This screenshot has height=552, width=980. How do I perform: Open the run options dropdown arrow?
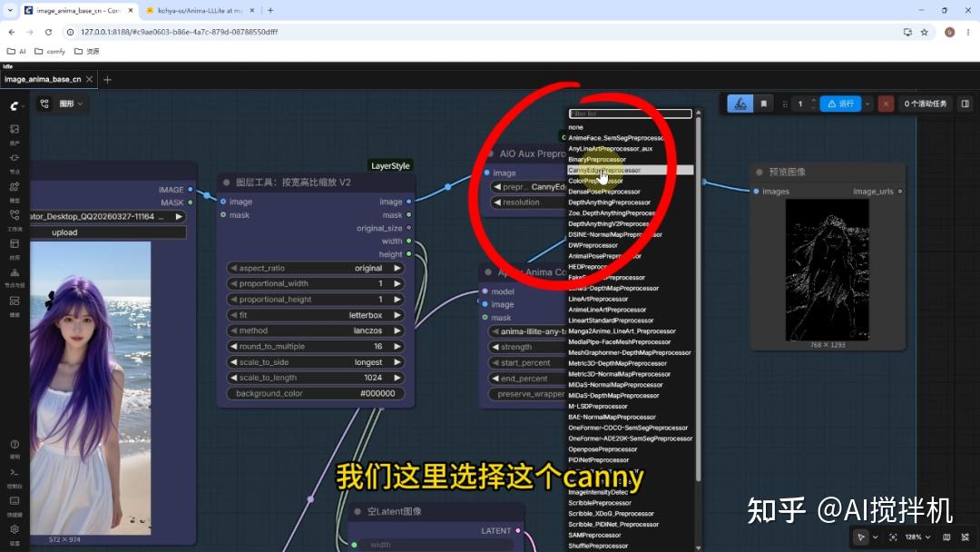tap(867, 103)
